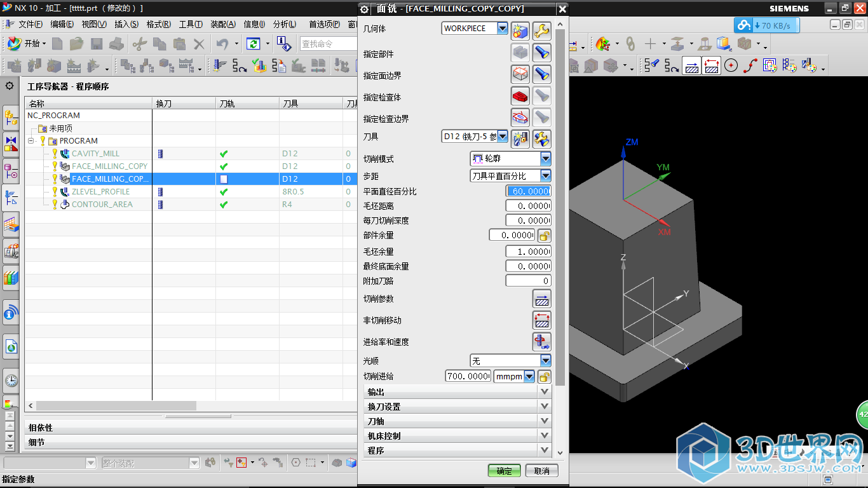The image size is (868, 488).
Task: Open the Analysis (分析) menu
Action: point(285,24)
